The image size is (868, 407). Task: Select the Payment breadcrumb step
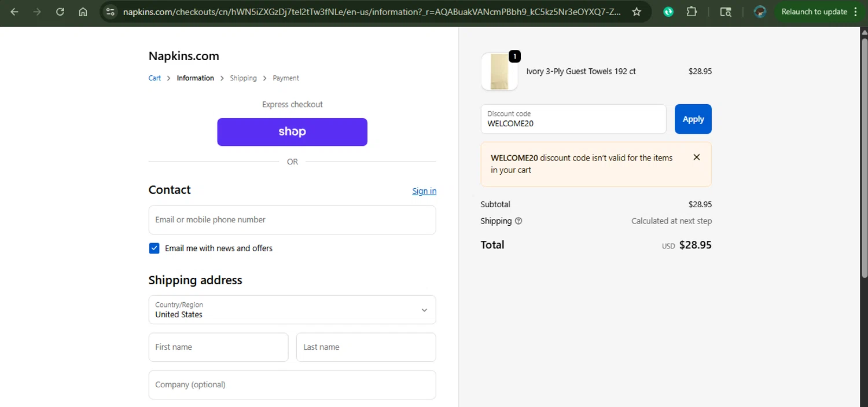tap(286, 78)
